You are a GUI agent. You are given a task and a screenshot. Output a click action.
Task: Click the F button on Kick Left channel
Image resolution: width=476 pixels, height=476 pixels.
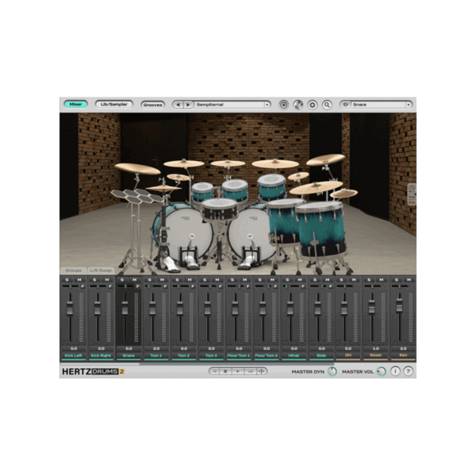(x=83, y=286)
